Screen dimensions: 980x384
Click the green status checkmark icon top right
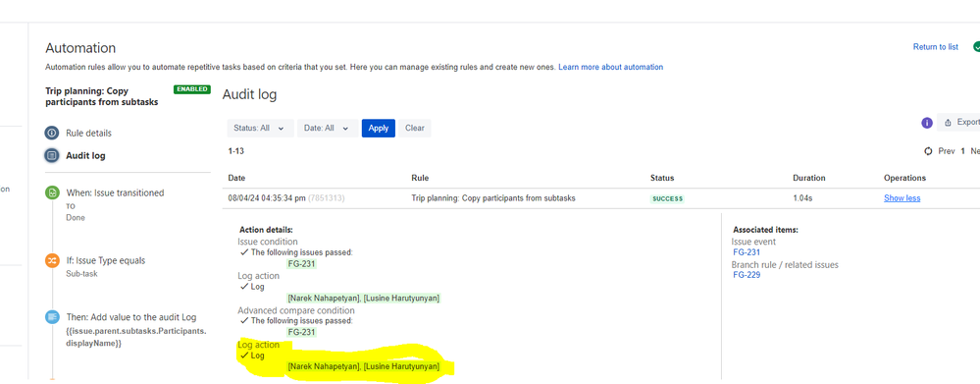pyautogui.click(x=976, y=47)
